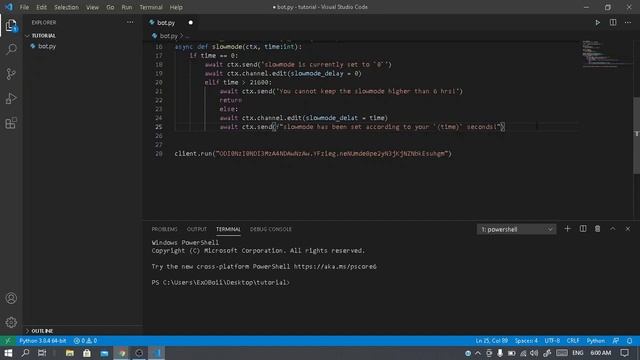Screen dimensions: 640x360
Task: Click the unsaved dot on bot.py tab
Action: click(191, 22)
